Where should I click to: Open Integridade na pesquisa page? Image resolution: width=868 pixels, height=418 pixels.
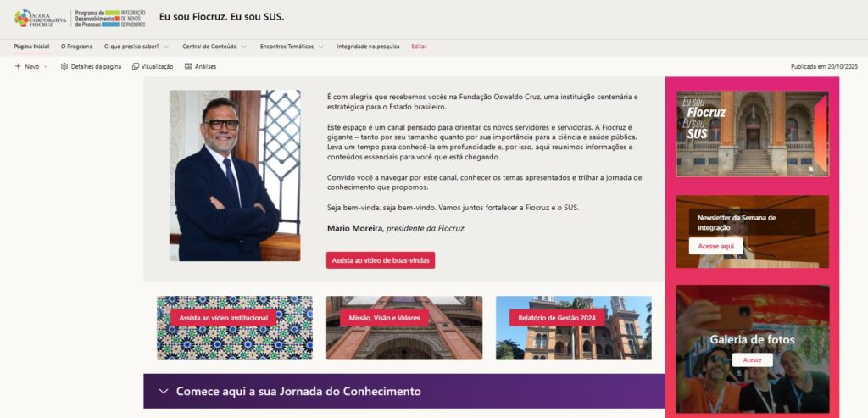point(368,47)
